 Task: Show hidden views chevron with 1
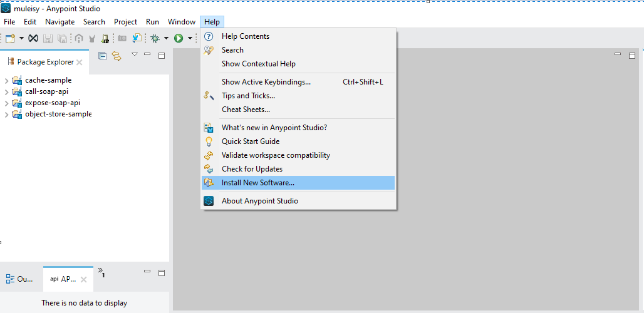coord(101,272)
